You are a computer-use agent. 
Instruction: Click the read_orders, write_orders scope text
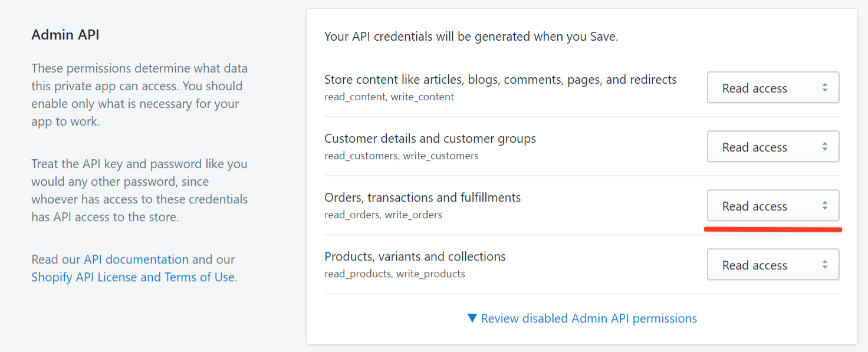click(x=383, y=215)
